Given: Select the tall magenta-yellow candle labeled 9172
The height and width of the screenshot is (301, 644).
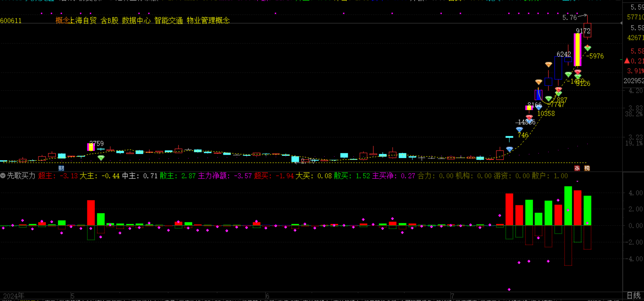Looking at the screenshot, I should coord(578,50).
